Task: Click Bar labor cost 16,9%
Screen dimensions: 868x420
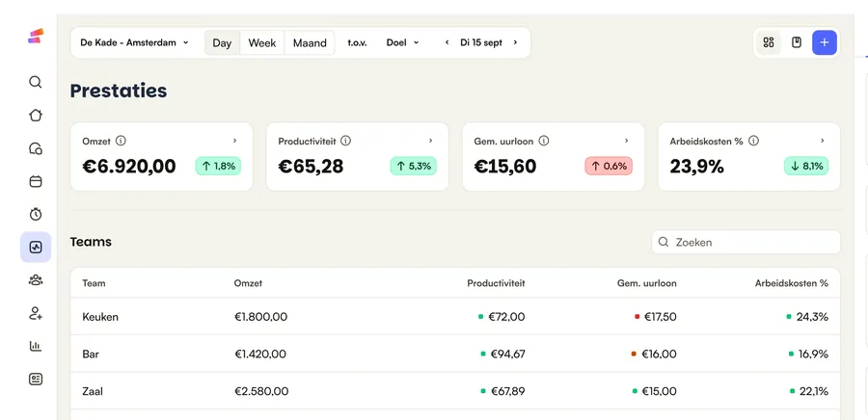Action: (814, 354)
